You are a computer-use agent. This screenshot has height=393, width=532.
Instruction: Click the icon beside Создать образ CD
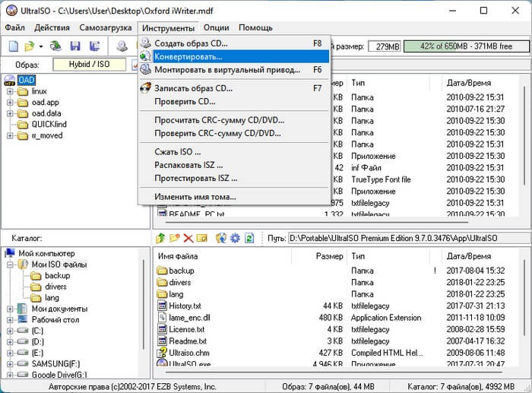(x=146, y=43)
